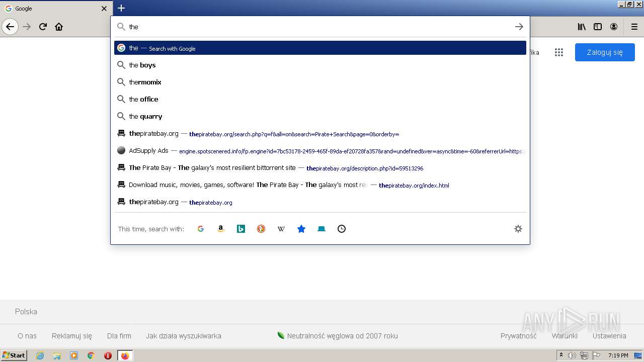
Task: Open the 'Dla firm' footer link
Action: (x=119, y=336)
